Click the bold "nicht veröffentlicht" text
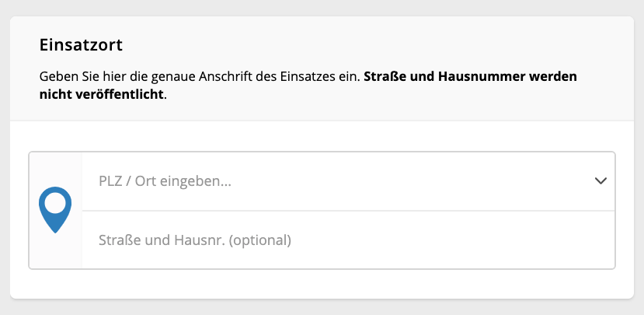The height and width of the screenshot is (315, 644). pos(102,95)
